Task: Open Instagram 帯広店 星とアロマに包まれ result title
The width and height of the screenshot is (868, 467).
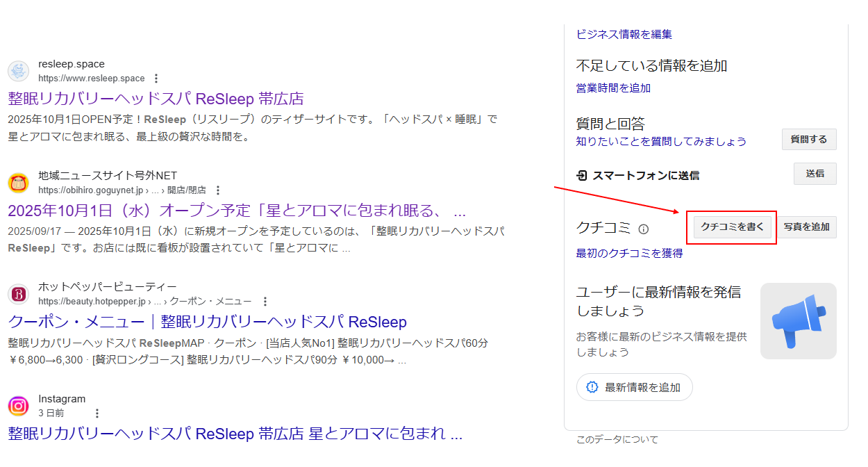Action: (235, 434)
